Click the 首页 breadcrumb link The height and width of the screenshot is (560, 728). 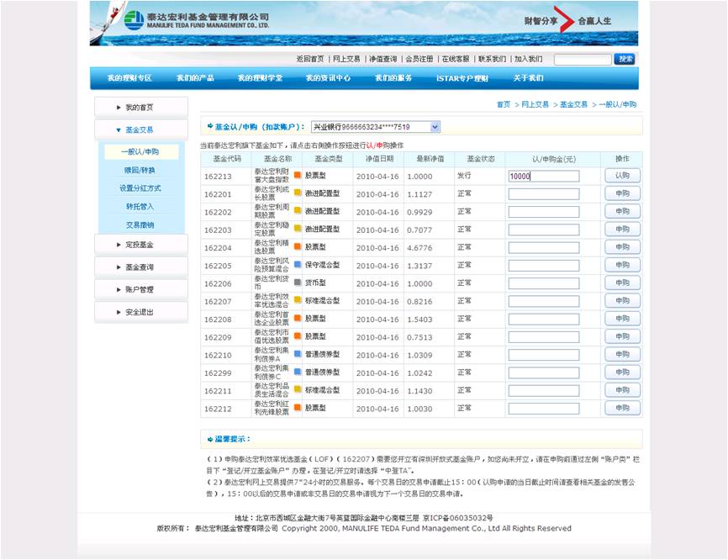point(504,104)
